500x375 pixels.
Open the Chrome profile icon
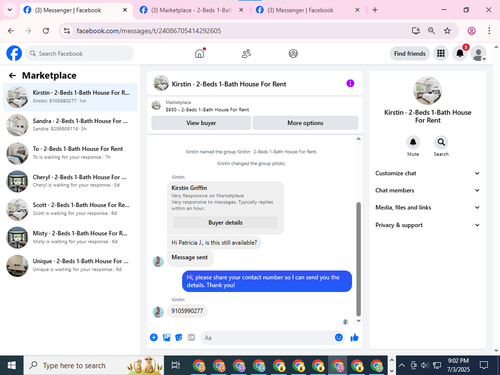point(471,31)
